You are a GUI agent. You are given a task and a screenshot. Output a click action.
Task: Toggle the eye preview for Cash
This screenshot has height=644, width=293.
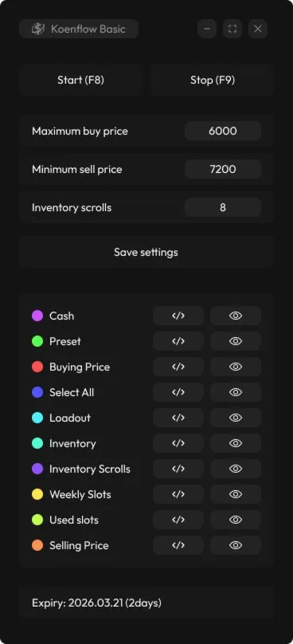236,316
